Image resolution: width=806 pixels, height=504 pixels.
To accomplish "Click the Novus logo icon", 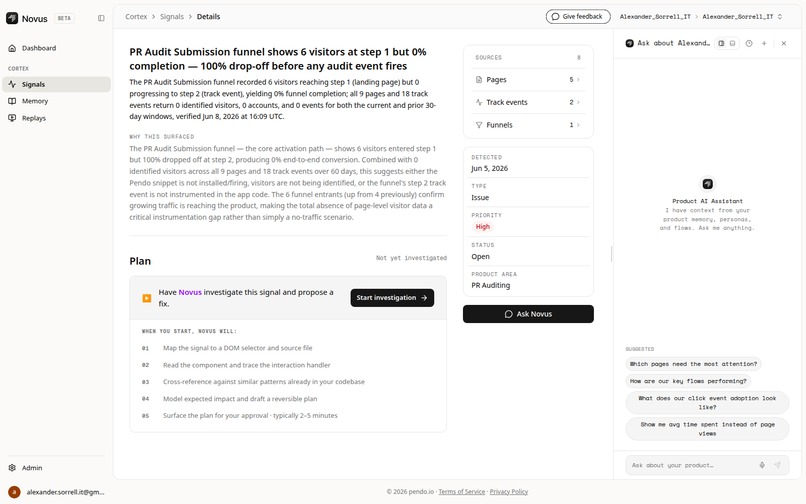I will tap(12, 18).
